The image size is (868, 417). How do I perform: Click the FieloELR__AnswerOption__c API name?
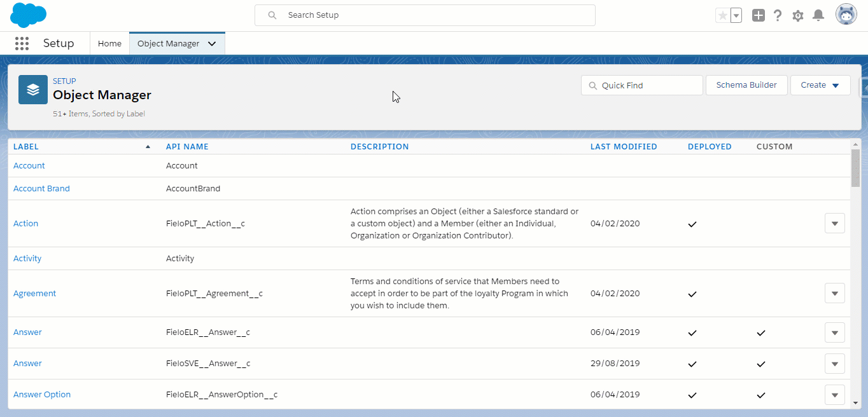[x=221, y=395]
